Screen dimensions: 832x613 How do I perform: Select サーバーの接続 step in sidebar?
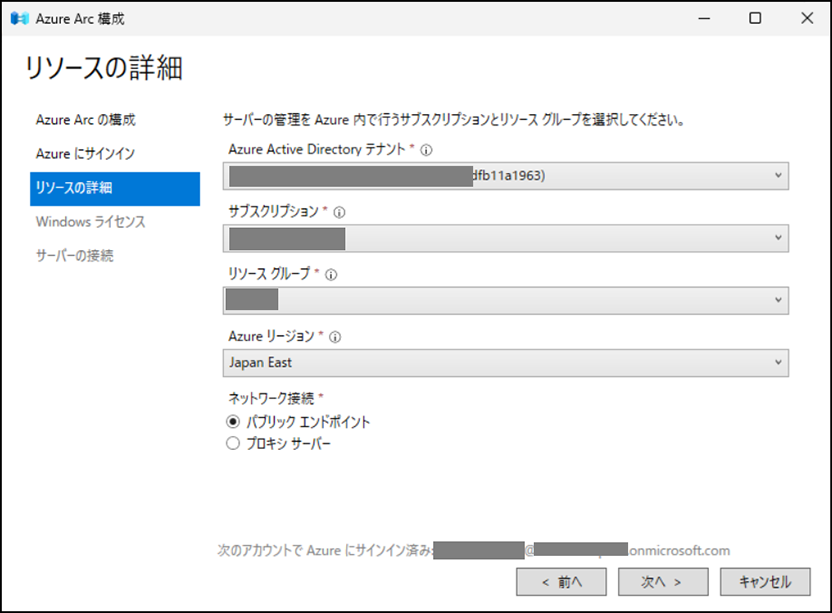point(75,256)
